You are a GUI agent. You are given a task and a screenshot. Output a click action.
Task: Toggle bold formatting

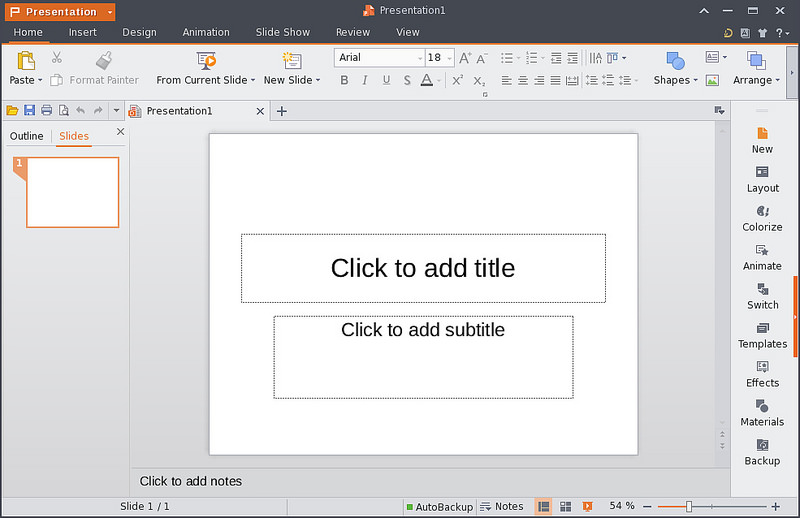[344, 81]
